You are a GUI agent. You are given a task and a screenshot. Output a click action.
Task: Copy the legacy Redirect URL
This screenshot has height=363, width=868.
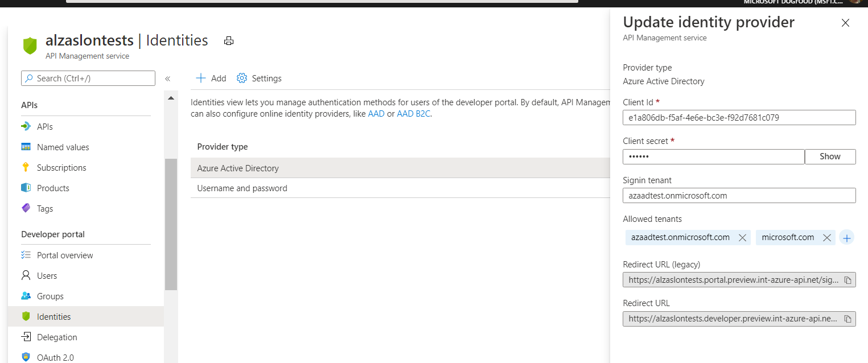pos(848,279)
